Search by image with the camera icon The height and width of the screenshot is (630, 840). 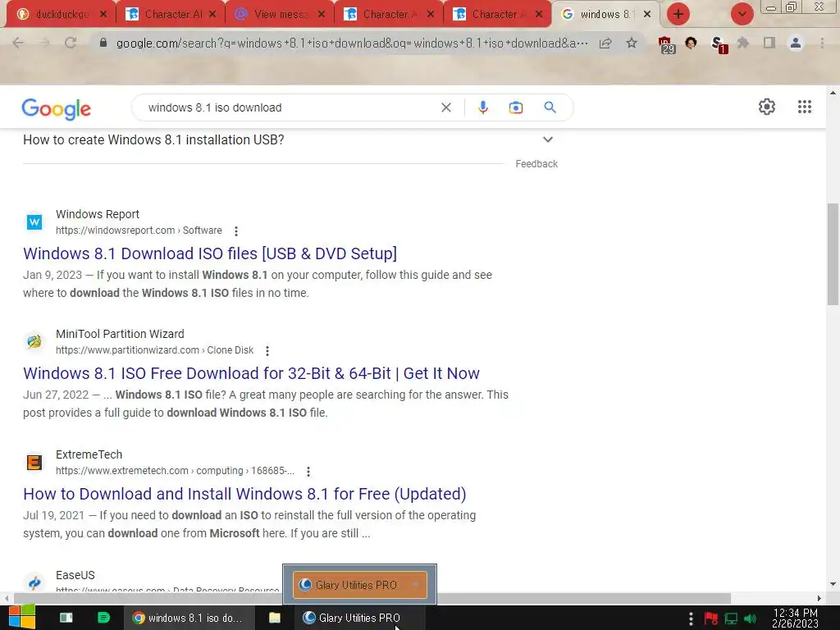(515, 107)
